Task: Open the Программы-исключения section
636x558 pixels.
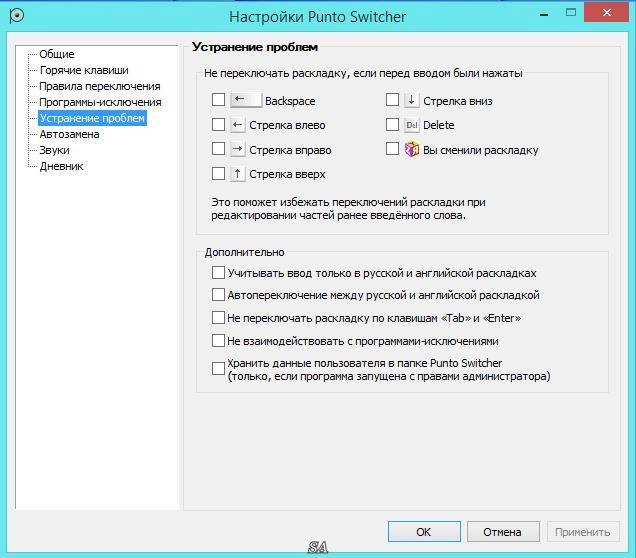Action: click(x=100, y=102)
